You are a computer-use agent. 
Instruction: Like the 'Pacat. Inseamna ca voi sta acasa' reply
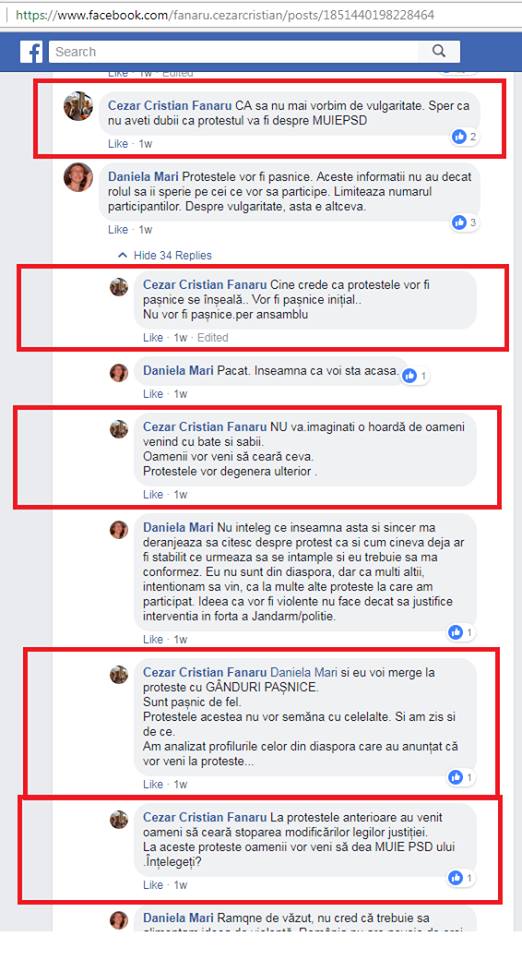[x=153, y=394]
